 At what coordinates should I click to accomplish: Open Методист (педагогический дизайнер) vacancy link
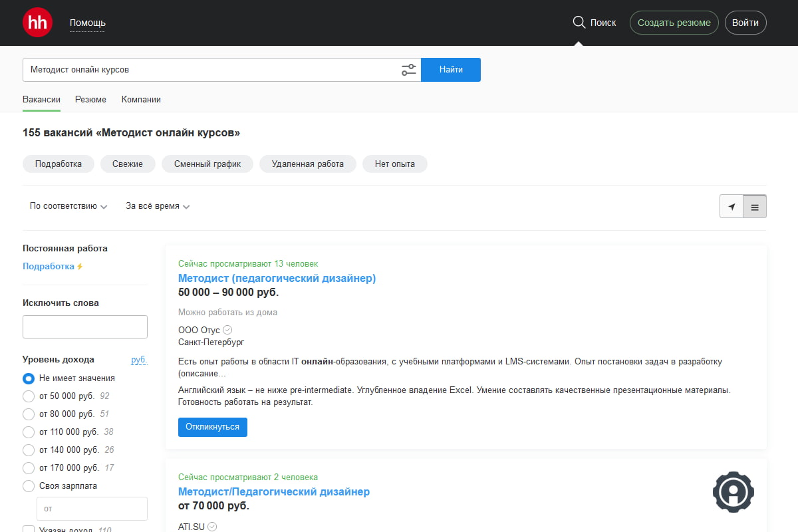277,278
